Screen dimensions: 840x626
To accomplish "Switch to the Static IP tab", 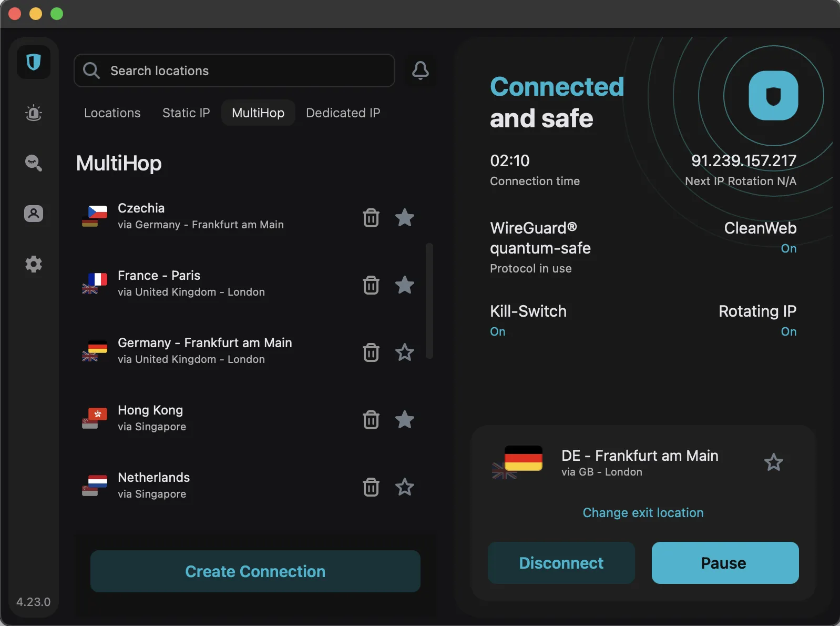I will point(186,113).
